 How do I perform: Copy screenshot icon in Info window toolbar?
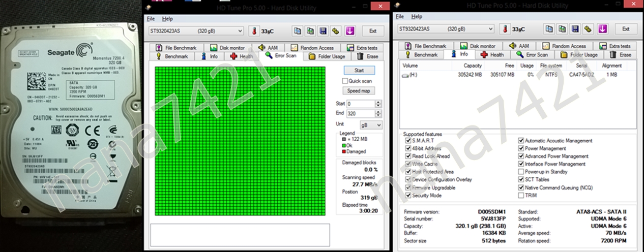pyautogui.click(x=562, y=29)
